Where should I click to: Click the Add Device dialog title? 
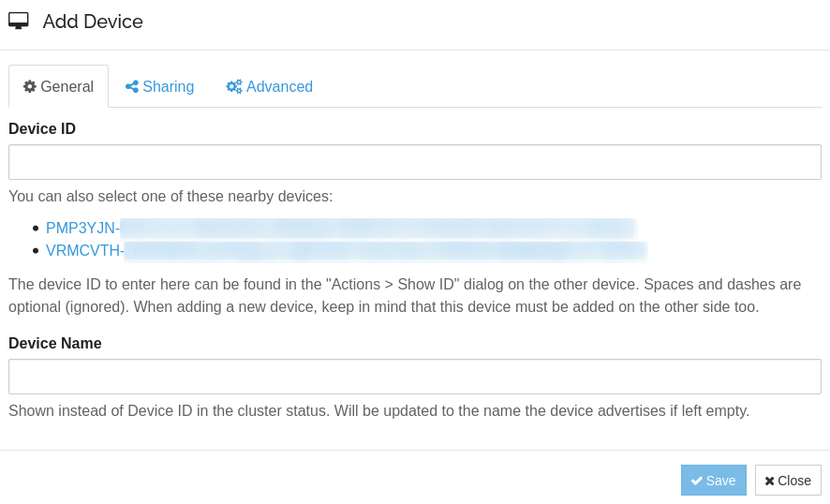tap(93, 21)
